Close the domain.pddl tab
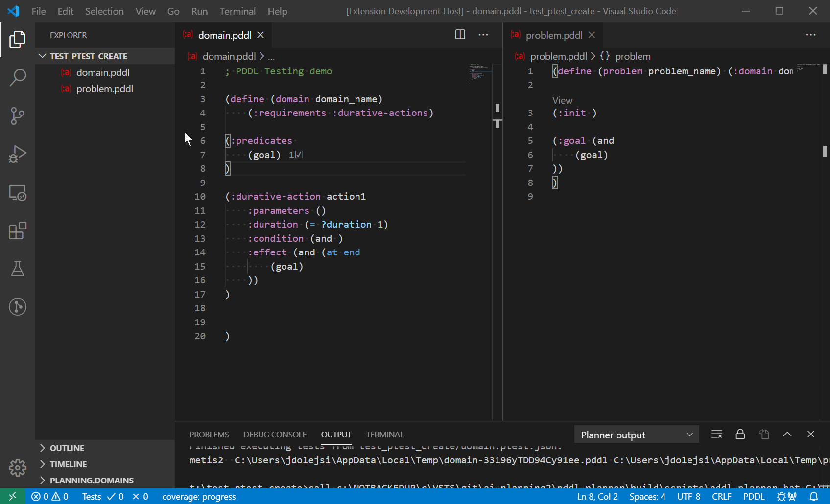 (x=261, y=35)
